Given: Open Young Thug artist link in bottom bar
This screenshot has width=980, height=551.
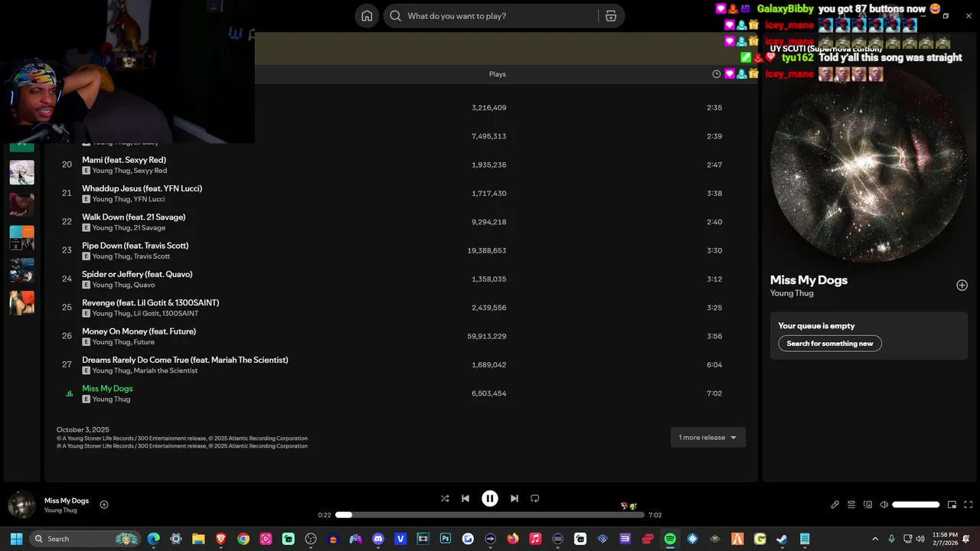Looking at the screenshot, I should click(x=60, y=510).
